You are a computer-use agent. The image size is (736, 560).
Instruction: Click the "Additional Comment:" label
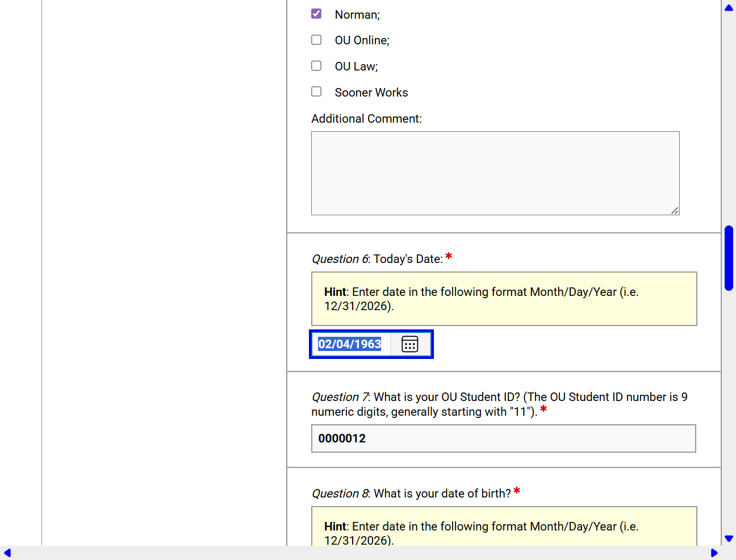click(366, 119)
